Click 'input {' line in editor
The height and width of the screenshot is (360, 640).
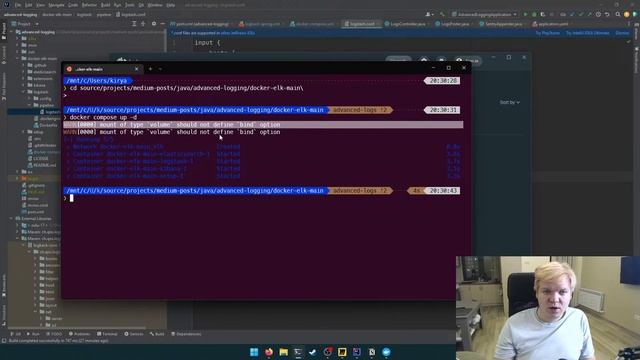point(207,42)
